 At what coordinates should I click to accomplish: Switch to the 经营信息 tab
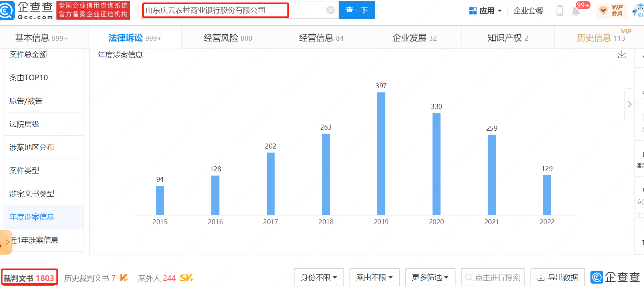click(x=321, y=38)
